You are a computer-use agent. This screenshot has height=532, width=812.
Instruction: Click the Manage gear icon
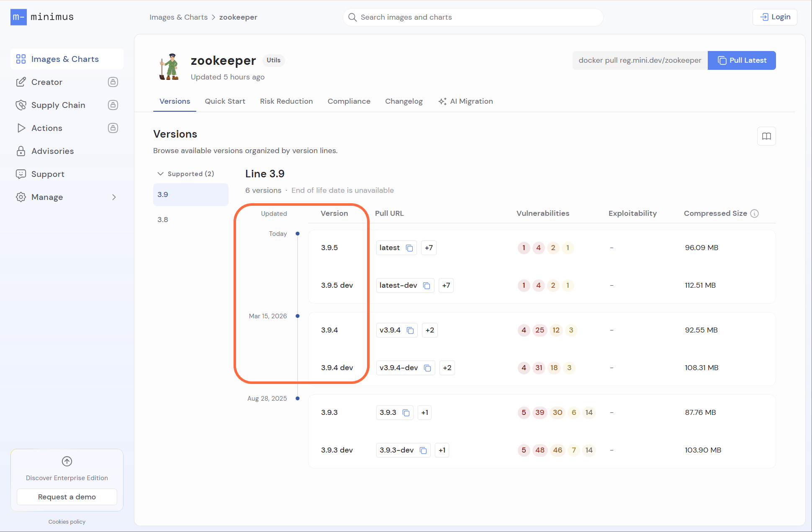point(21,197)
